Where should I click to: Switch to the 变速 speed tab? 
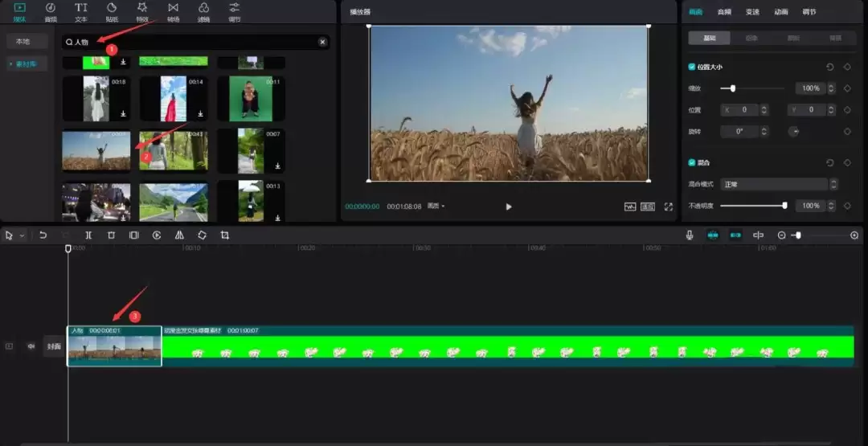751,12
